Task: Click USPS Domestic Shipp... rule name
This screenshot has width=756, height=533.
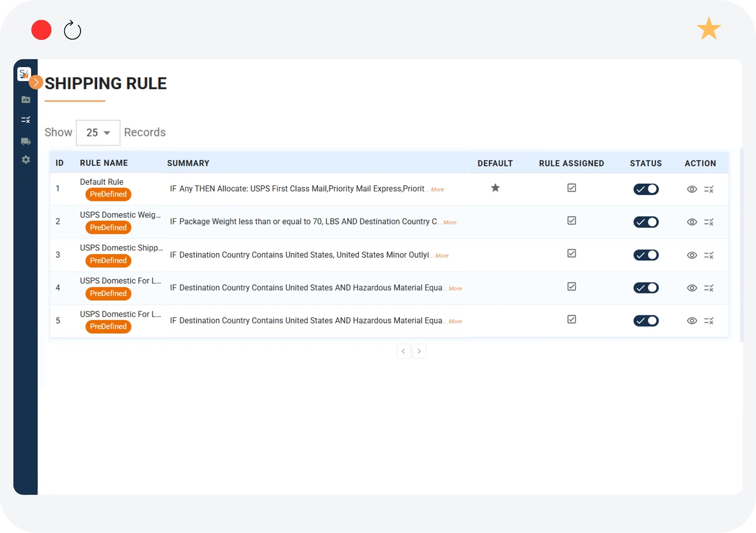Action: click(x=121, y=248)
